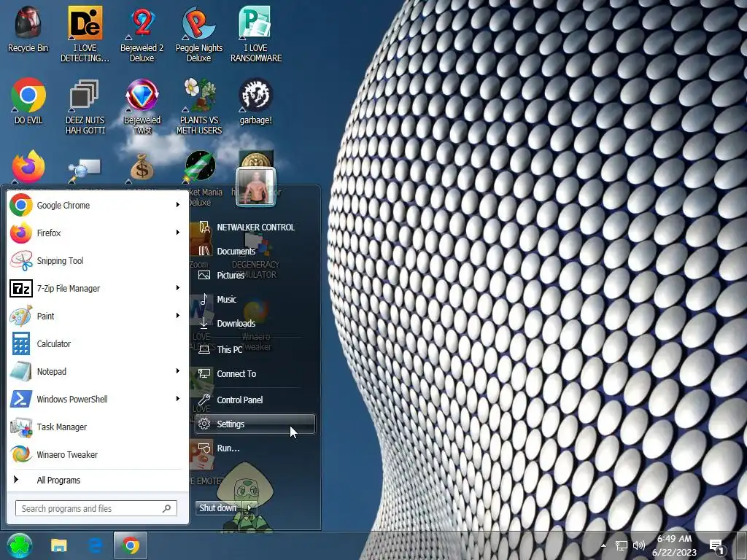Launch Snipping Tool from the Start menu
Screen dimensions: 747x560
[x=96, y=260]
